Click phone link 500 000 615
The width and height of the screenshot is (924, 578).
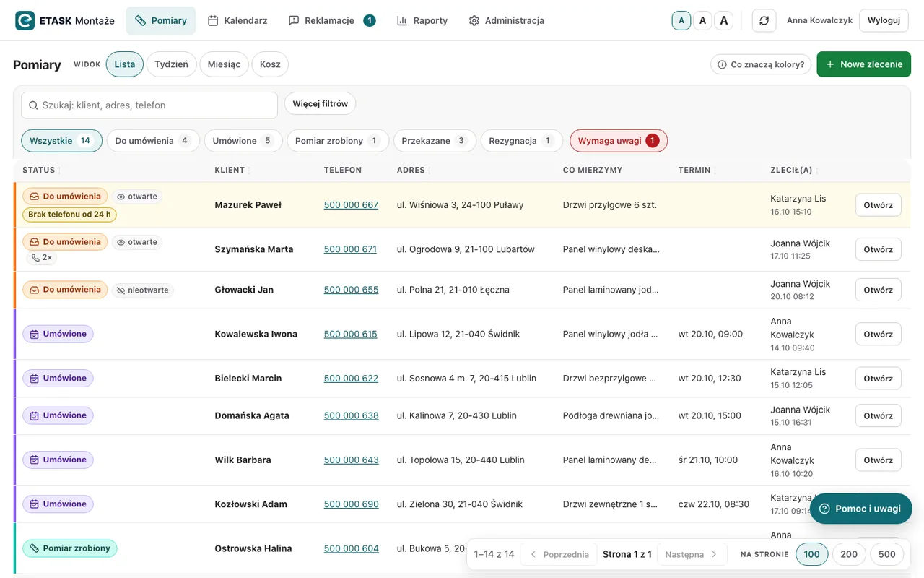(x=351, y=335)
